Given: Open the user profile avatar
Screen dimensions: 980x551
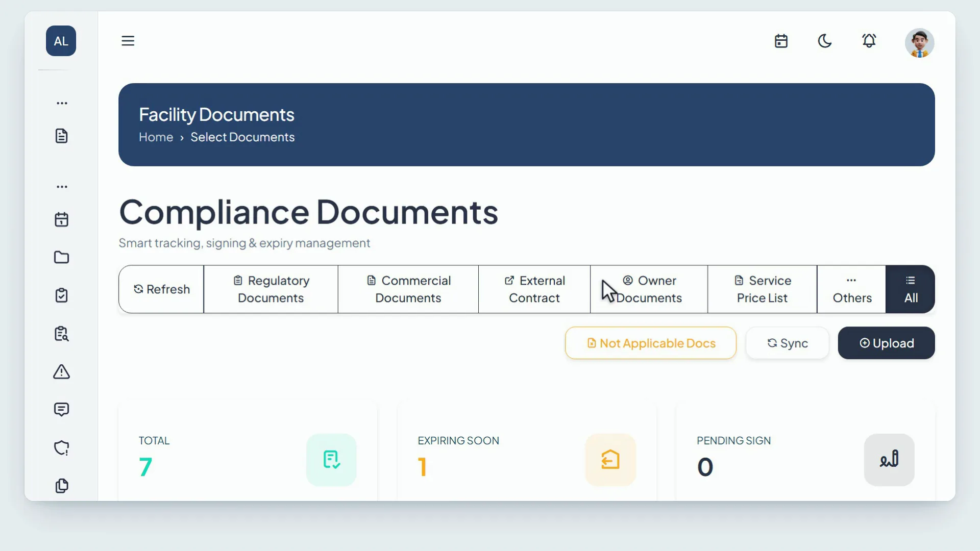Looking at the screenshot, I should [x=920, y=43].
